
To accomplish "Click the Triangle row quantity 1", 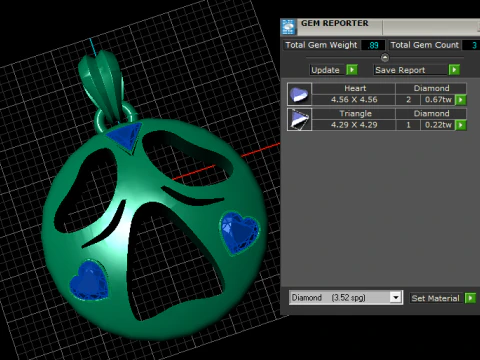I will coord(408,125).
